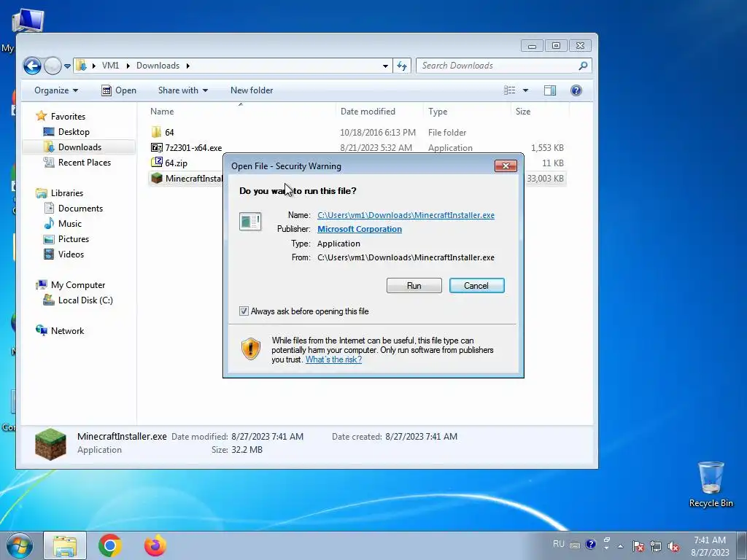The width and height of the screenshot is (747, 560).
Task: Uncheck Always ask before opening this file
Action: 244,311
